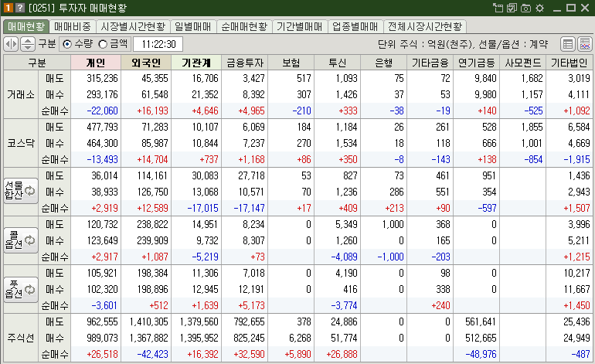Click the +12,589 futures foreign cell
The width and height of the screenshot is (595, 364).
[x=146, y=208]
